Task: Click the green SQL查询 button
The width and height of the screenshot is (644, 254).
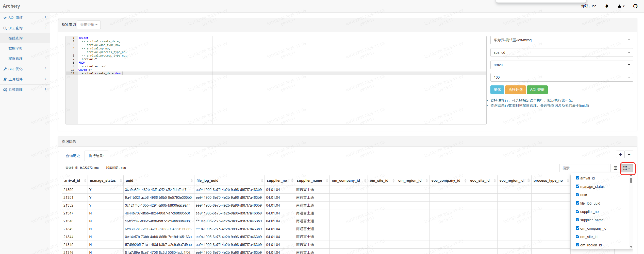Action: pyautogui.click(x=537, y=90)
